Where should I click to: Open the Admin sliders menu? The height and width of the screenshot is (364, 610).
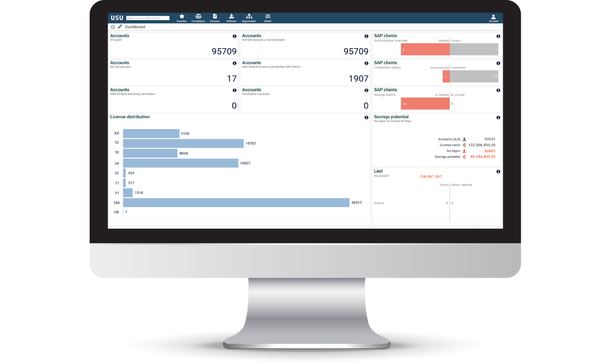268,18
